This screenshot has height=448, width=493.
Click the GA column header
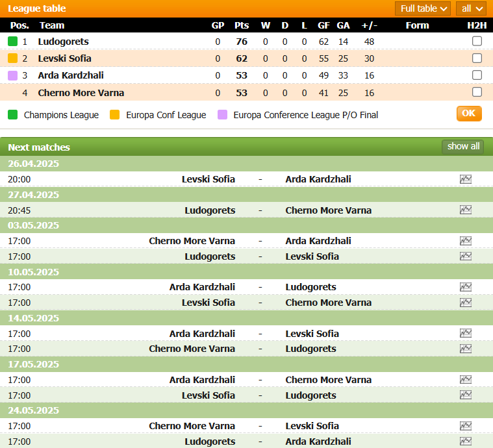click(x=343, y=25)
